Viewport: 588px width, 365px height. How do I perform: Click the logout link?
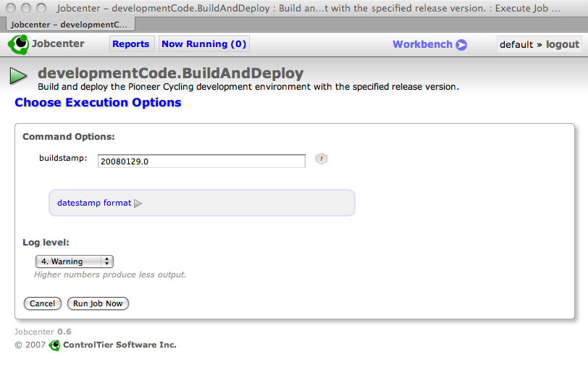pyautogui.click(x=563, y=44)
